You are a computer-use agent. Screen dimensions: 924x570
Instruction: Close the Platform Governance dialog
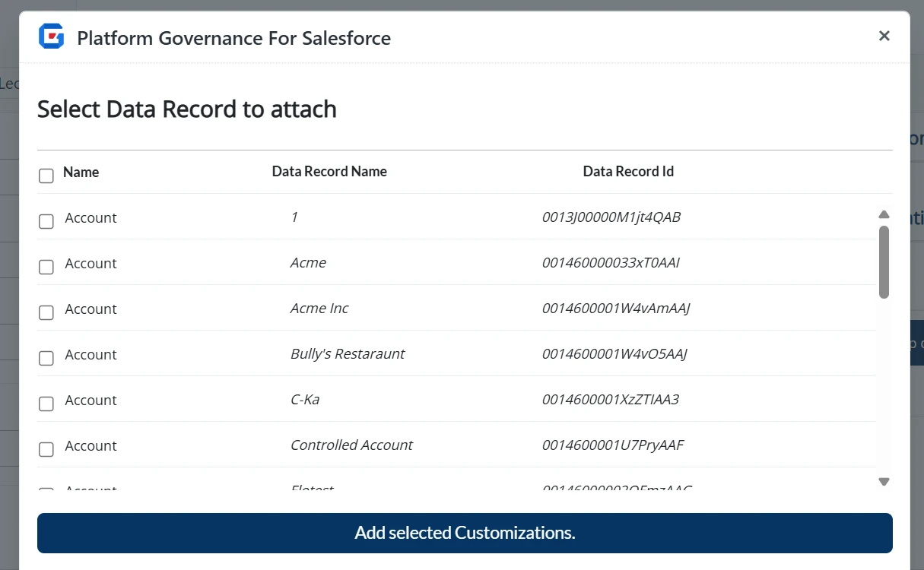click(884, 36)
